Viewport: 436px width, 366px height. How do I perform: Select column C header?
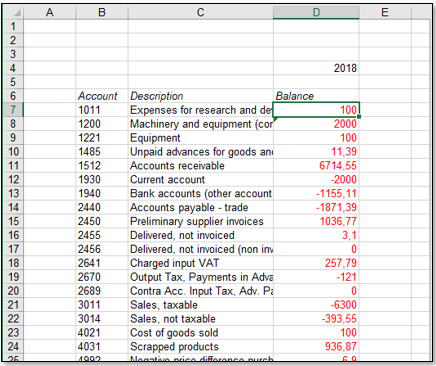pyautogui.click(x=200, y=13)
